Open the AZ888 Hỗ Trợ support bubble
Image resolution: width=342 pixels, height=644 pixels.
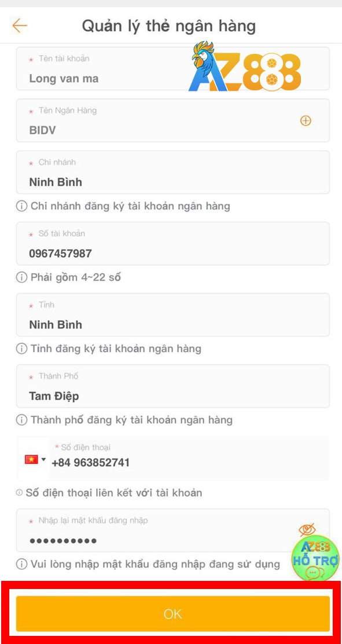coord(315,558)
